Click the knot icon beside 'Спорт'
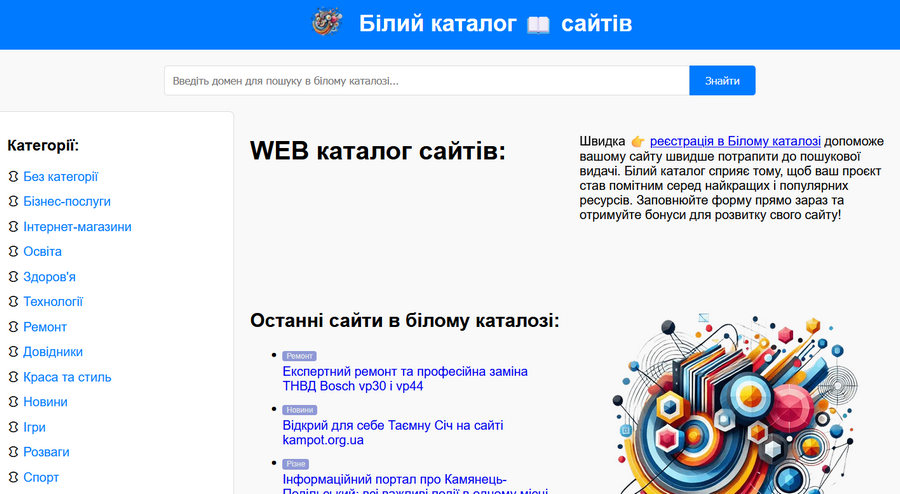 [x=13, y=477]
